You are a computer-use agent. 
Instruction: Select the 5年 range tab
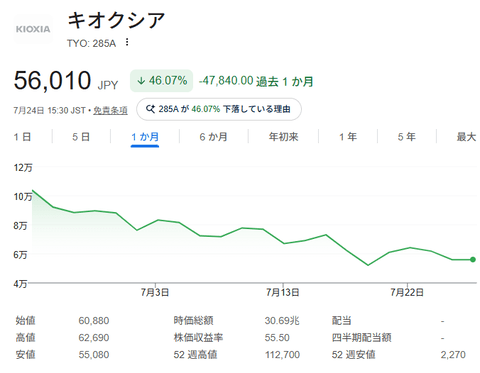click(407, 137)
